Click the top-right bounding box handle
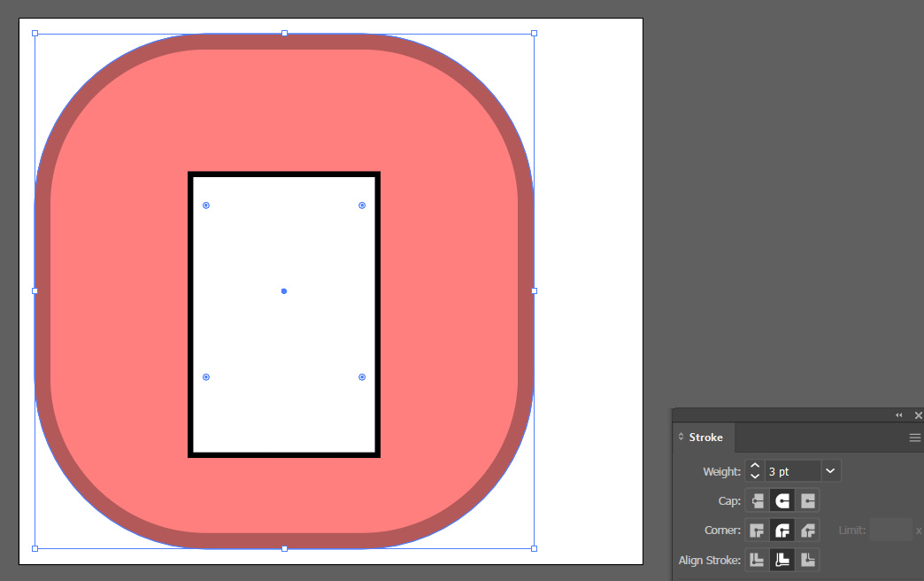924x581 pixels. click(534, 34)
